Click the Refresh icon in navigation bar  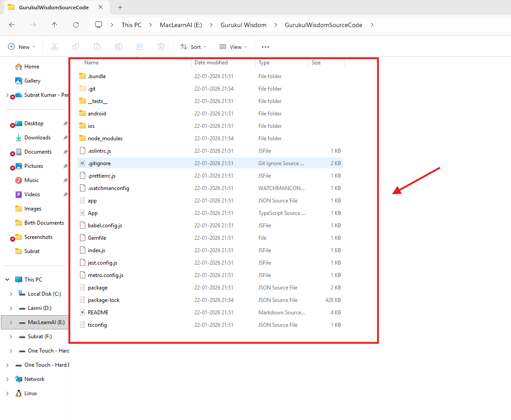(x=76, y=25)
